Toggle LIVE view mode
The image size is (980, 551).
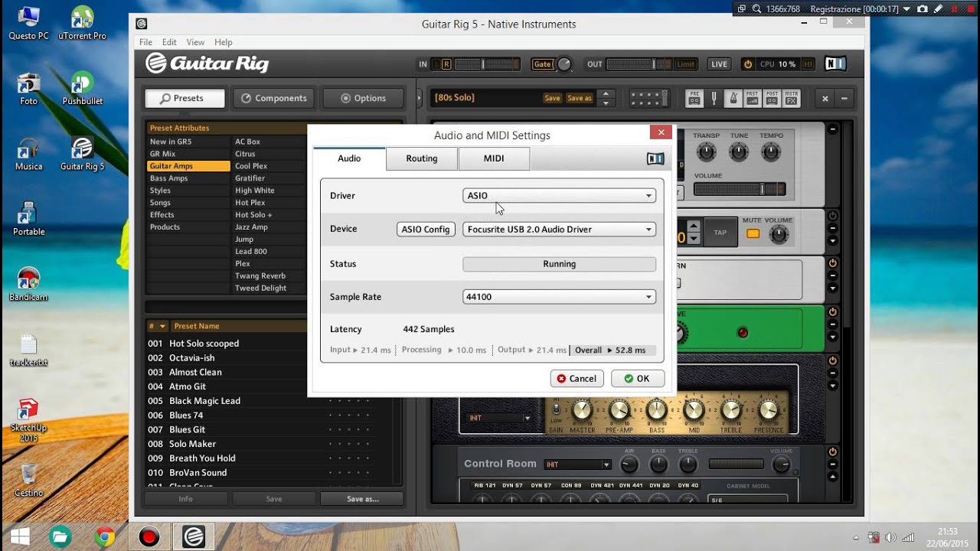(x=719, y=64)
